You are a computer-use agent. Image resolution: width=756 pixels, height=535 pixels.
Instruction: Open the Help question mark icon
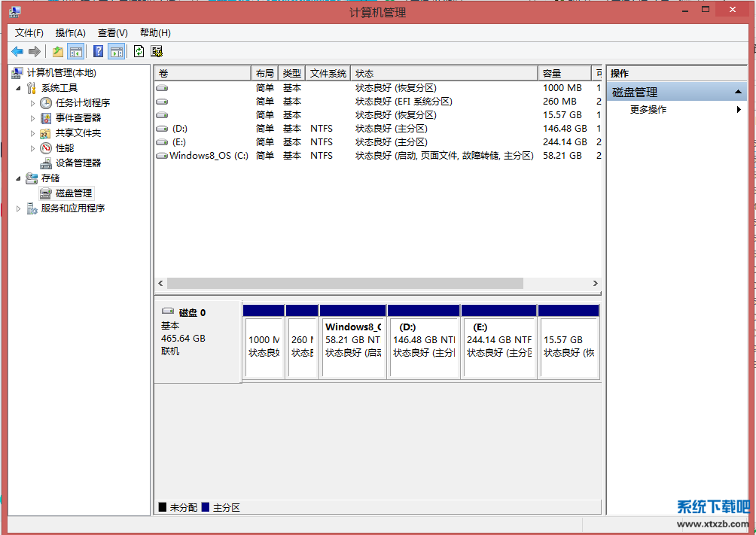click(98, 51)
